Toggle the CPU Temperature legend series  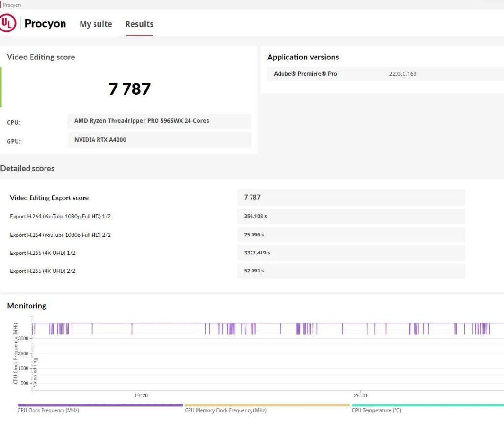point(376,410)
